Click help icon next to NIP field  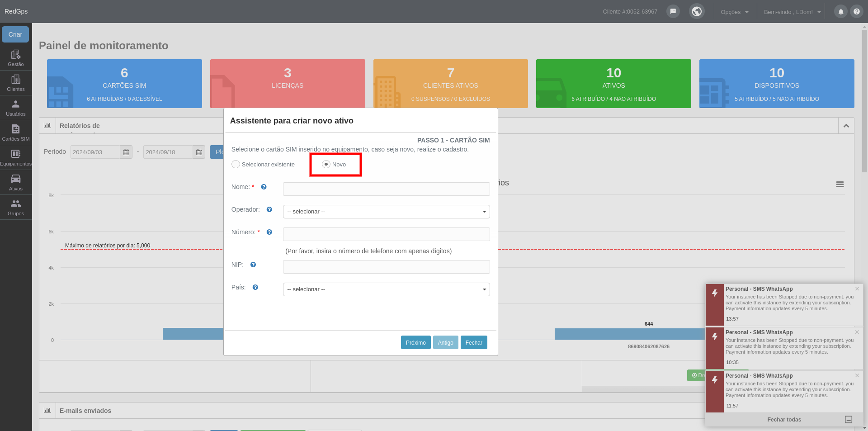(x=253, y=265)
